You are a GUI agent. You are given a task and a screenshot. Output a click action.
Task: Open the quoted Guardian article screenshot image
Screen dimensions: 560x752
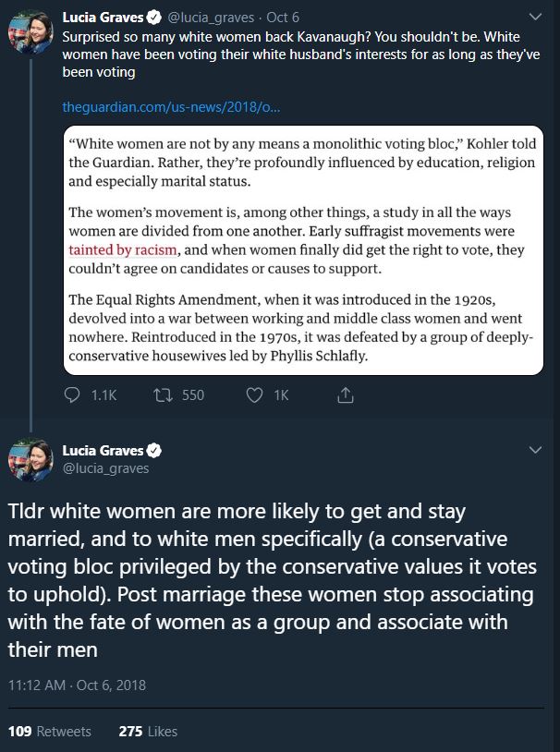tap(302, 249)
